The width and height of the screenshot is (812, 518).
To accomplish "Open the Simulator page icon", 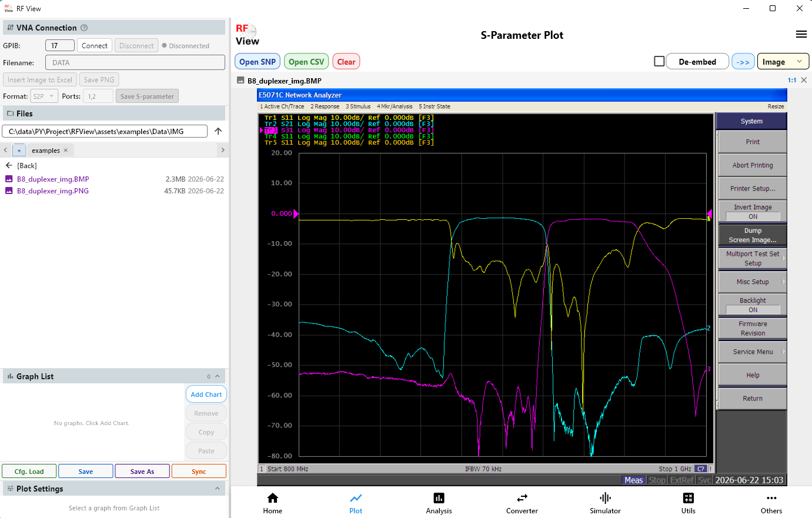I will (x=605, y=497).
